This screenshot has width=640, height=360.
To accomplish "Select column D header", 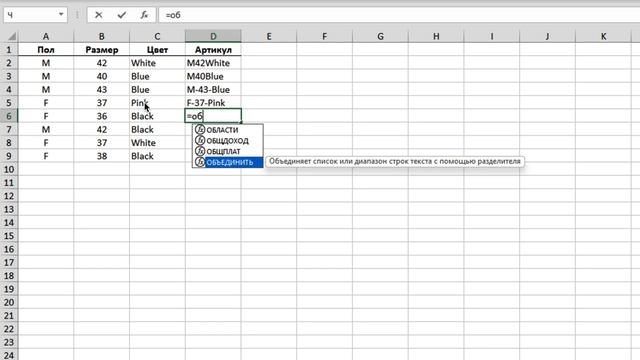I will 213,36.
